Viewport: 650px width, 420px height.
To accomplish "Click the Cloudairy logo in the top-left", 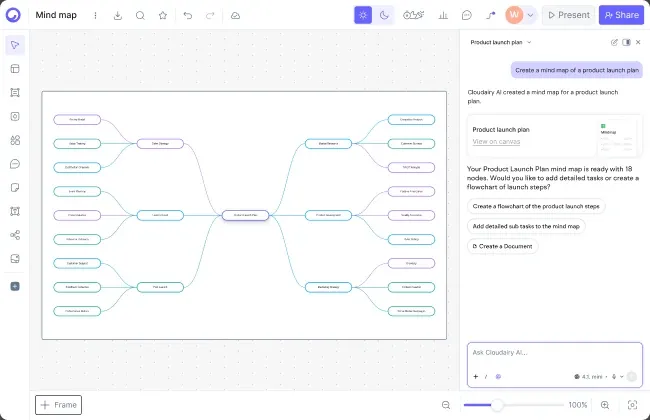I will coord(13,15).
